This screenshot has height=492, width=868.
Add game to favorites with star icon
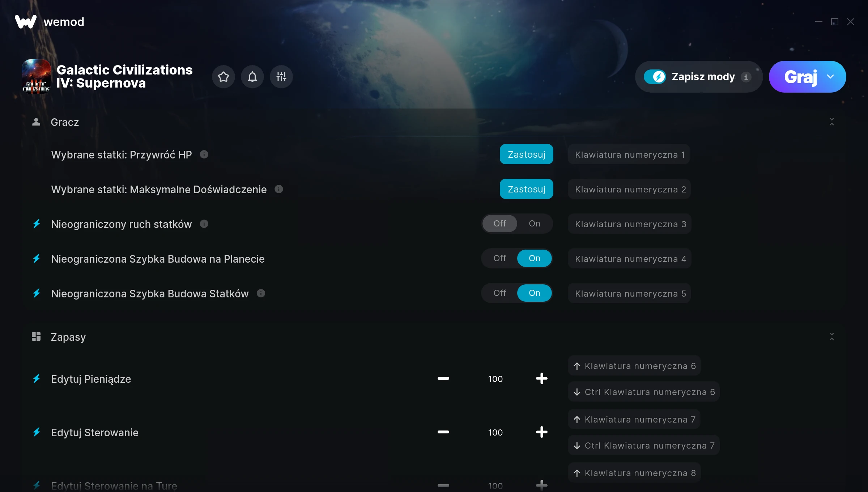point(224,77)
